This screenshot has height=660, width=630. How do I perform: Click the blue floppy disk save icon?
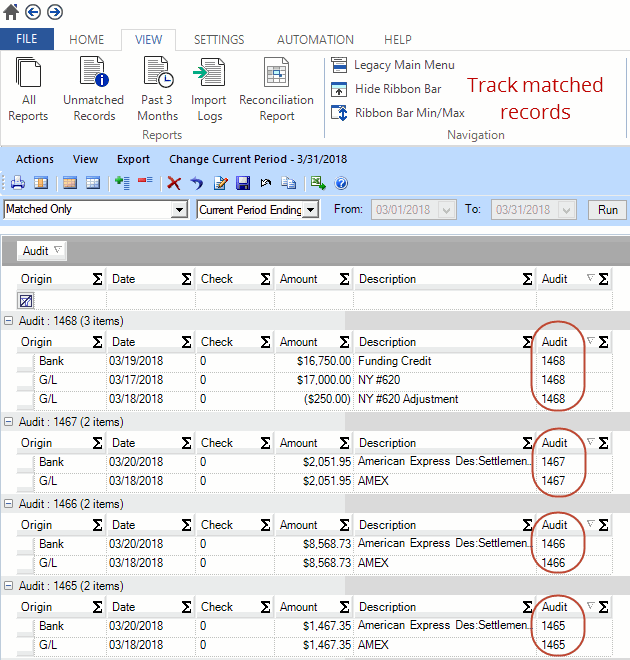tap(242, 183)
